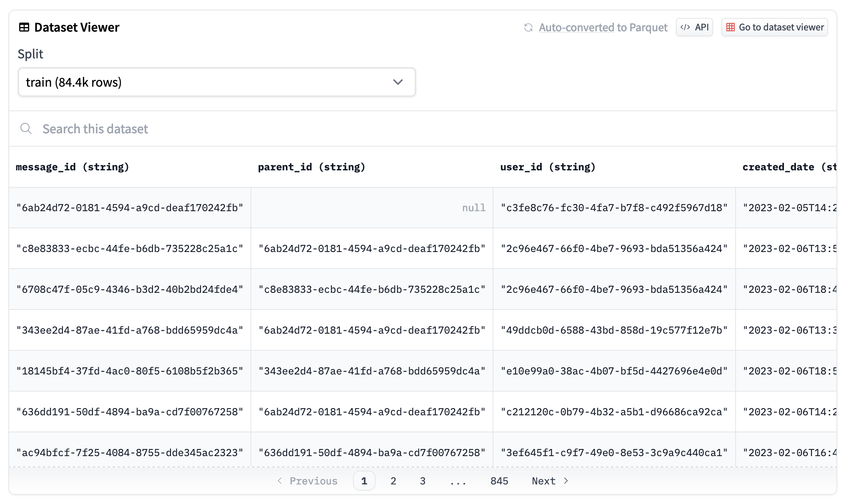Click the Dataset Viewer table icon
846x504 pixels.
pos(24,27)
